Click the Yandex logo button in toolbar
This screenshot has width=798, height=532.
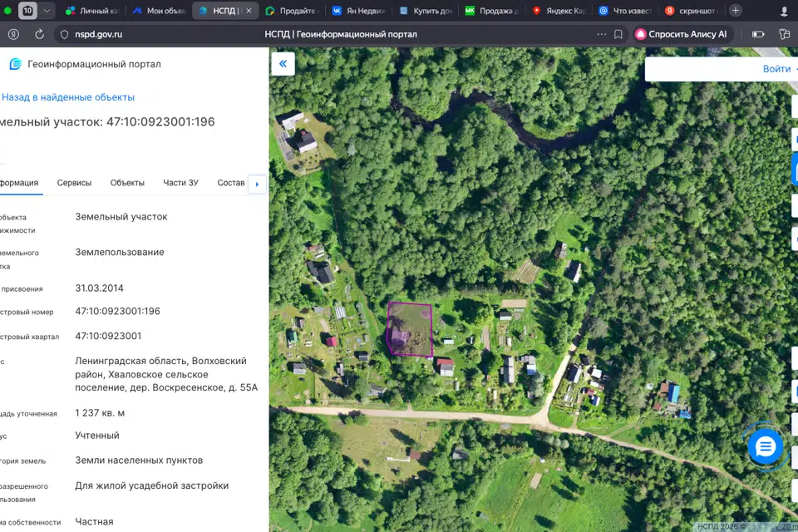click(13, 34)
